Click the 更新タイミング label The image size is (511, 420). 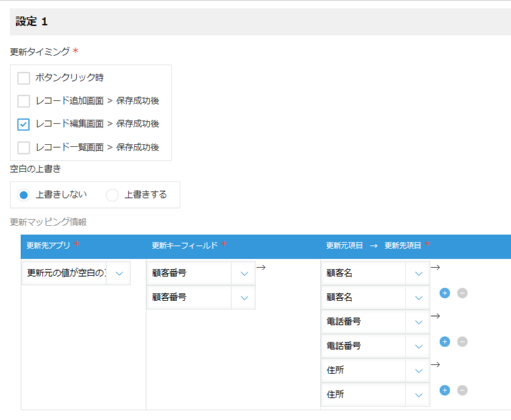(40, 51)
